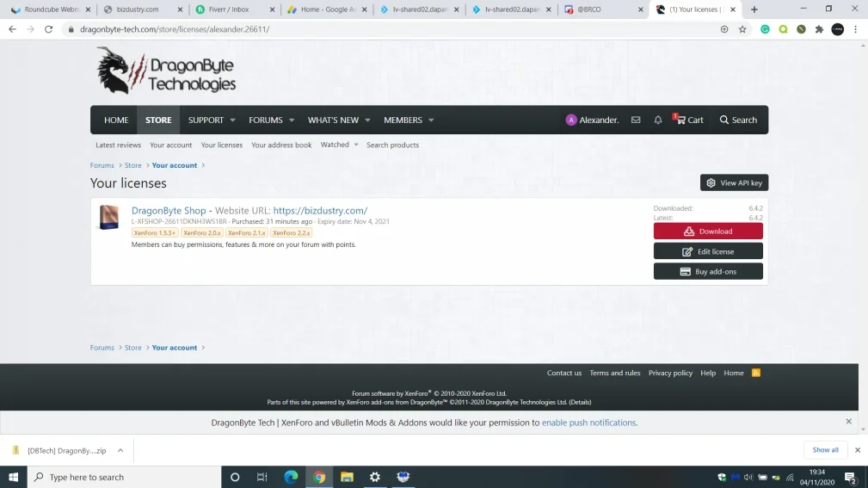Reload the current page

tap(49, 28)
